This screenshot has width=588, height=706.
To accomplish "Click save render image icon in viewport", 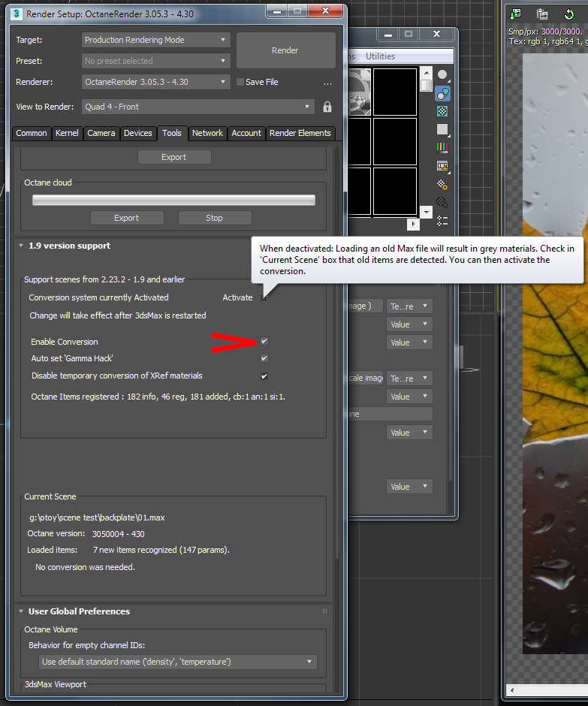I will tap(515, 14).
